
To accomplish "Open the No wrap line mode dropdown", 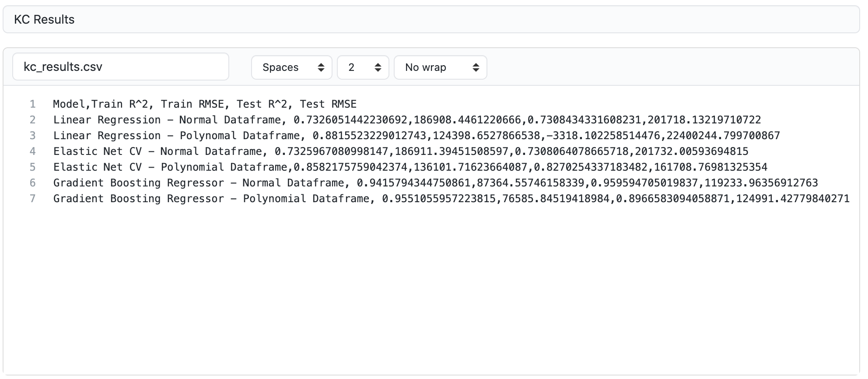I will [440, 67].
